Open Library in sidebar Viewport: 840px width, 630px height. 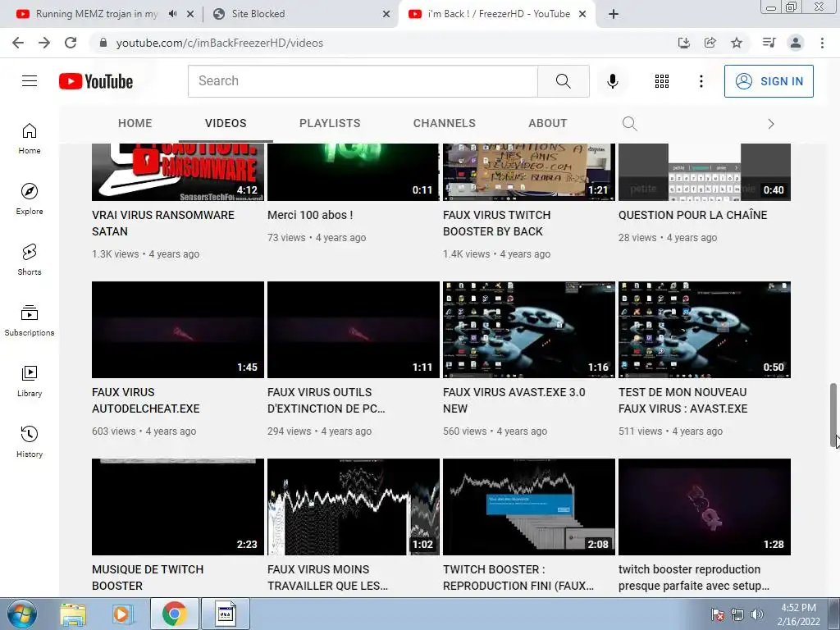tap(30, 381)
